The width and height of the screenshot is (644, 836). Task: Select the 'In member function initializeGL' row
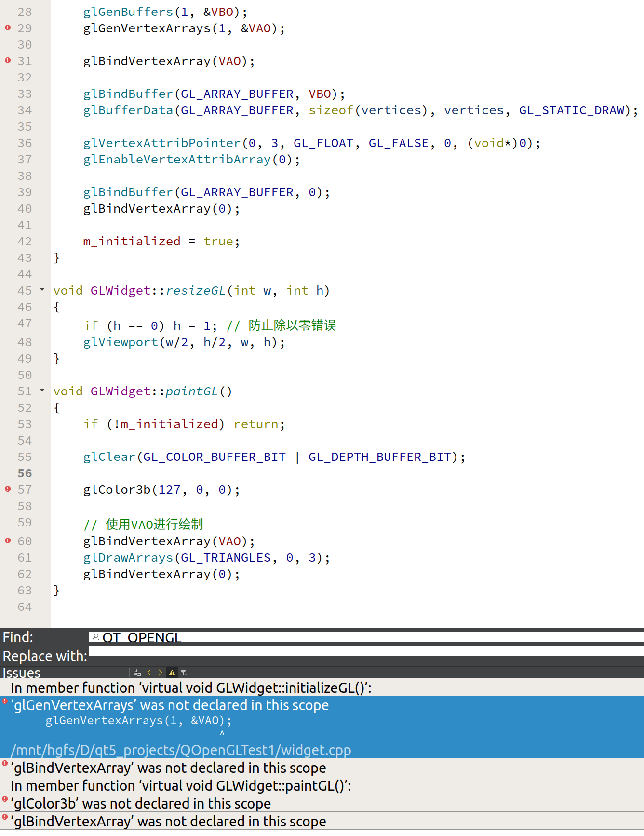point(322,688)
